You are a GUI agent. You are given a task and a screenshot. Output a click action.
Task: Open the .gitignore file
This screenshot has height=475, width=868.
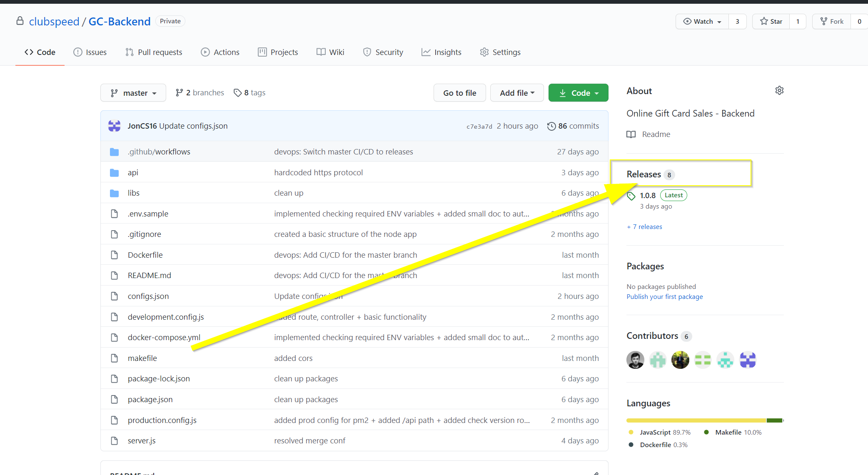[x=145, y=234]
